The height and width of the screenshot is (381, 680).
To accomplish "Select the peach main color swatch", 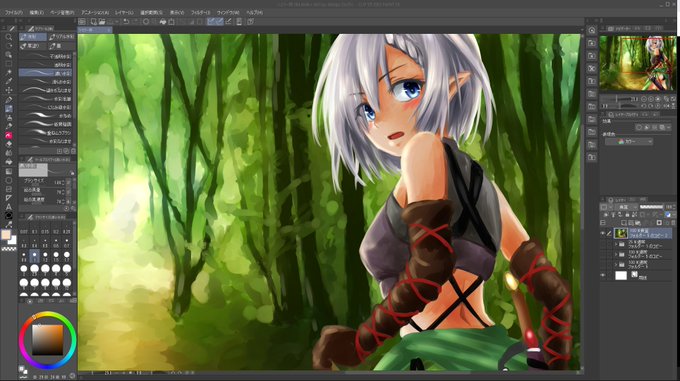I will 6,234.
